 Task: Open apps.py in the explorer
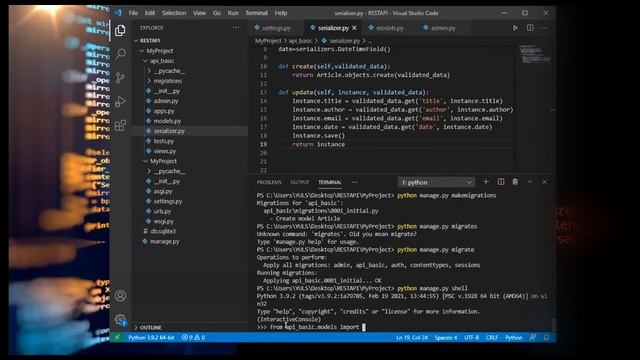164,111
